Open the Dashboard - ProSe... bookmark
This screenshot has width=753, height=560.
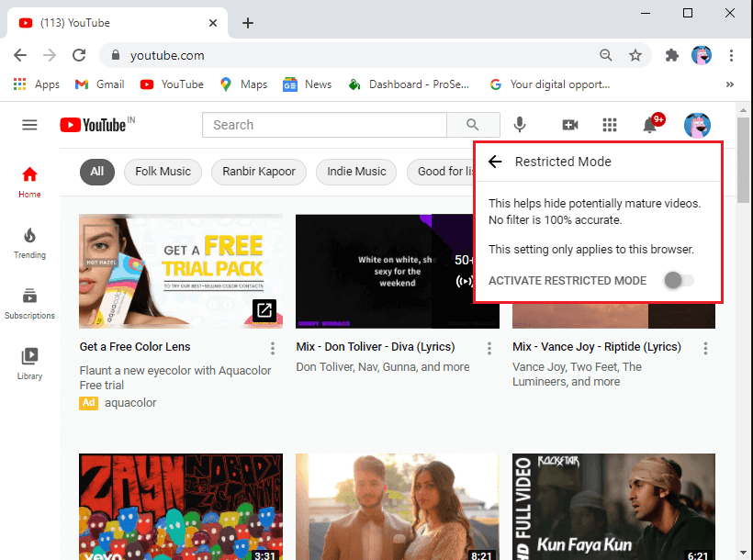[x=409, y=84]
